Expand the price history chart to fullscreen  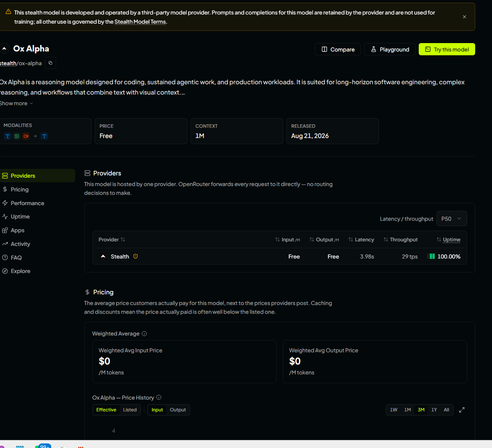coord(462,410)
